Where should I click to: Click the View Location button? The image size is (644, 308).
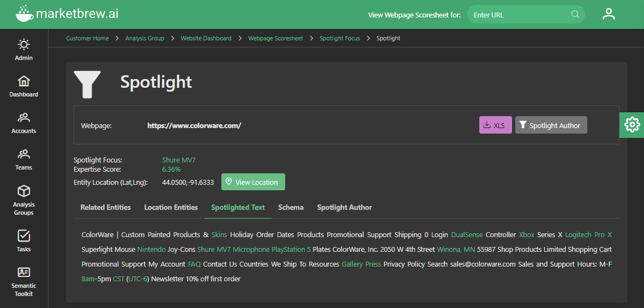coord(253,182)
